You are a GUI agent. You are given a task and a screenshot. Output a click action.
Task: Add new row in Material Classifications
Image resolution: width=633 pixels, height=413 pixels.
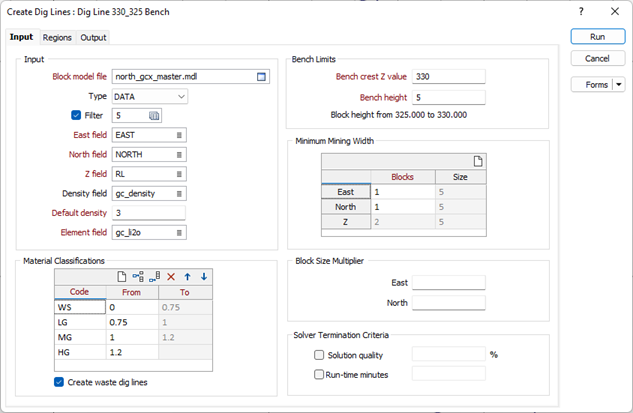click(121, 276)
